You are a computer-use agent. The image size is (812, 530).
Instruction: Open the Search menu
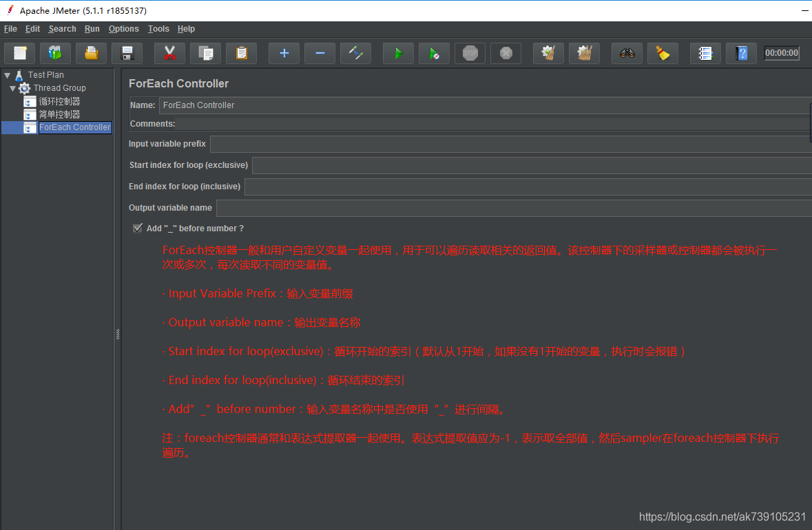[62, 29]
